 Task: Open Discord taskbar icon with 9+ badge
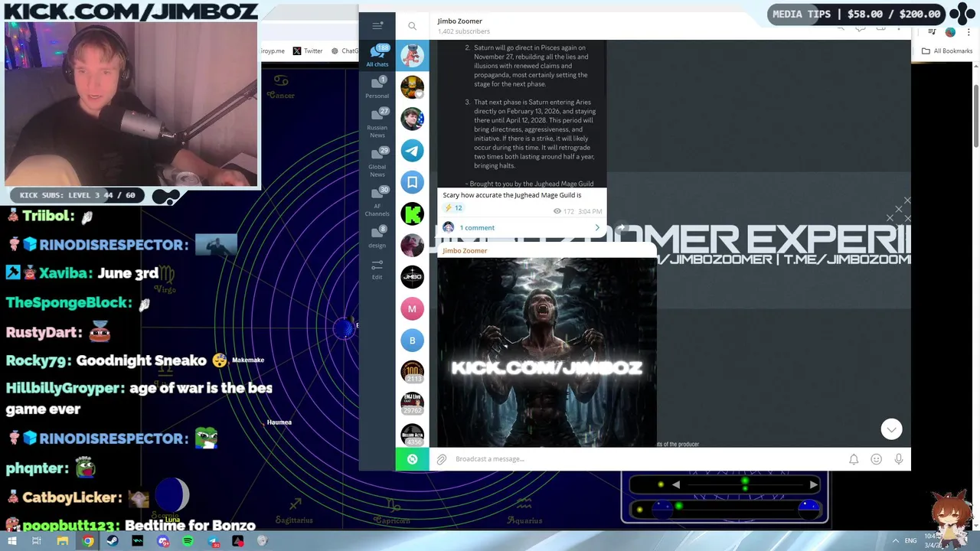click(163, 541)
